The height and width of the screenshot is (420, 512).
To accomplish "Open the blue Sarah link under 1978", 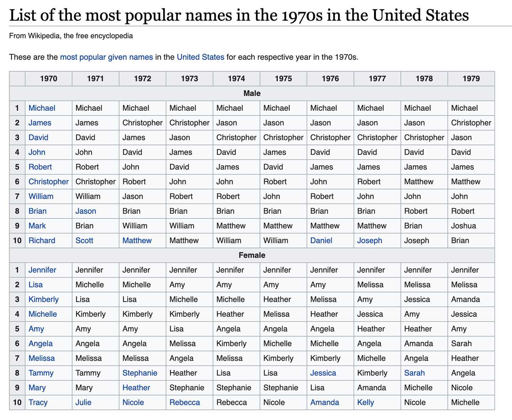I will click(414, 373).
